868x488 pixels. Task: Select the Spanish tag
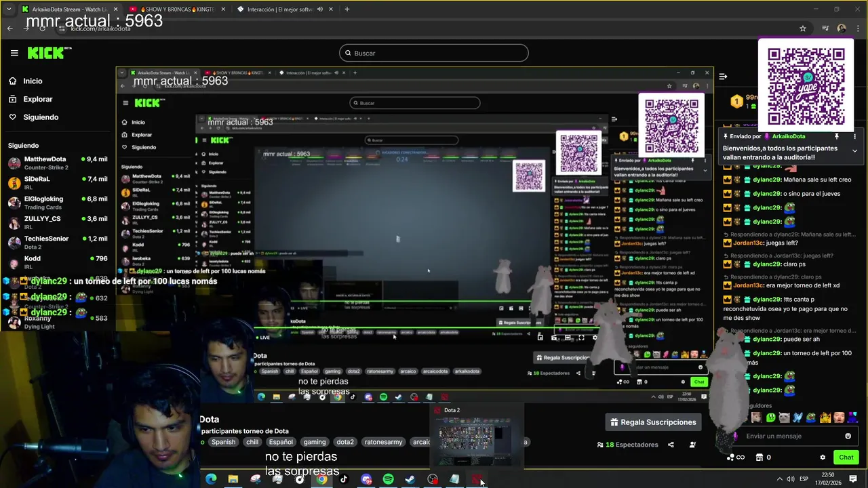click(x=223, y=442)
